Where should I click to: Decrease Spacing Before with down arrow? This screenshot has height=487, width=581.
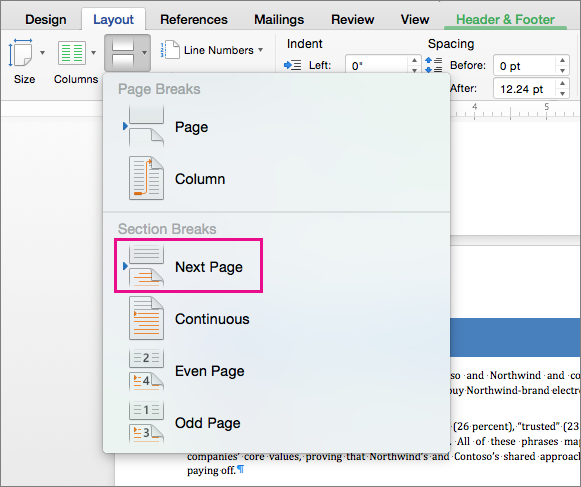(562, 70)
